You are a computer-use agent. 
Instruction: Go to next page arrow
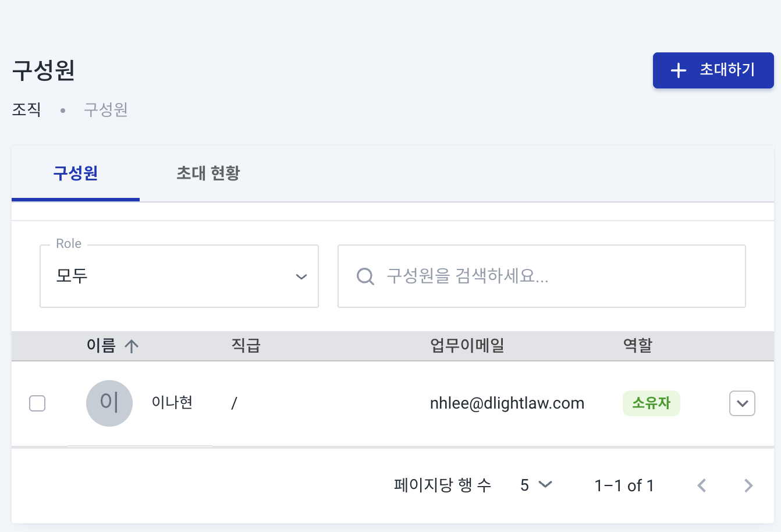tap(748, 485)
